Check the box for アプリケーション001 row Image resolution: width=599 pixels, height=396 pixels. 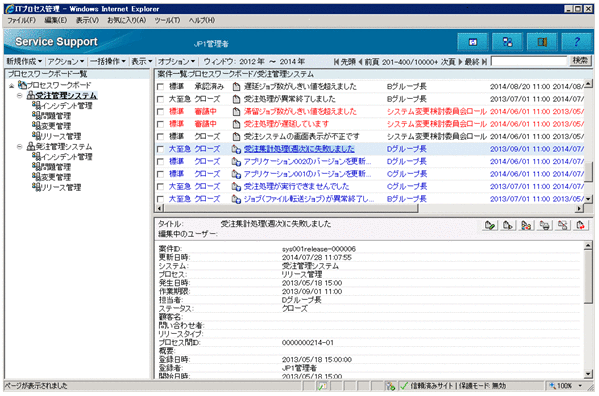[x=160, y=175]
